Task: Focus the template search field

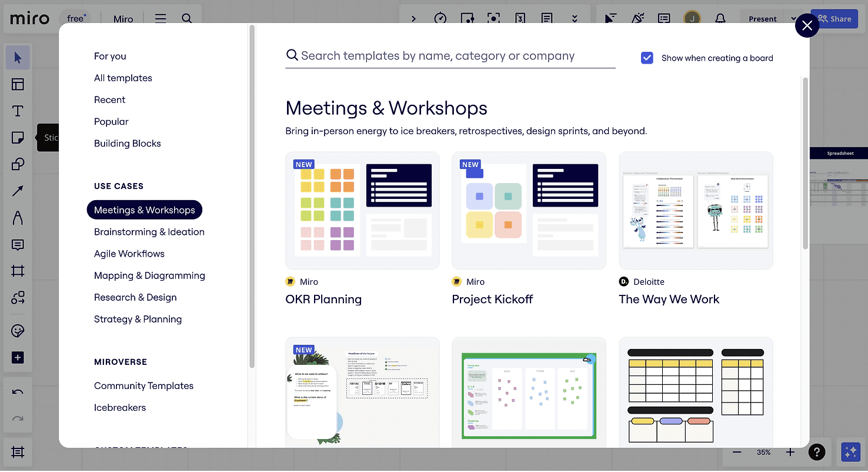Action: tap(450, 56)
